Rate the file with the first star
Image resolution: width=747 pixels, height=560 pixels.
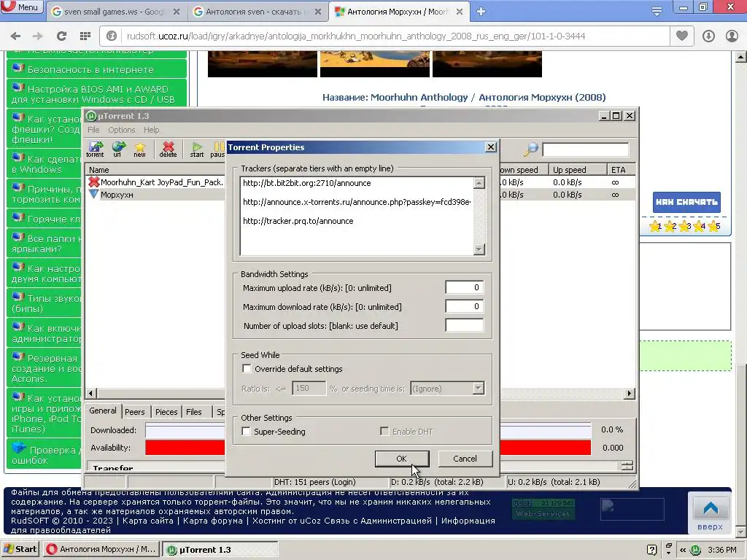655,226
